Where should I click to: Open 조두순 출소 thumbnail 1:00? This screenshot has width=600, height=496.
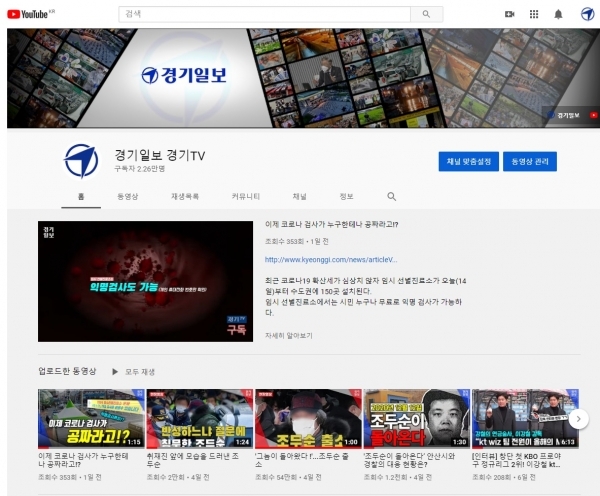(x=308, y=419)
